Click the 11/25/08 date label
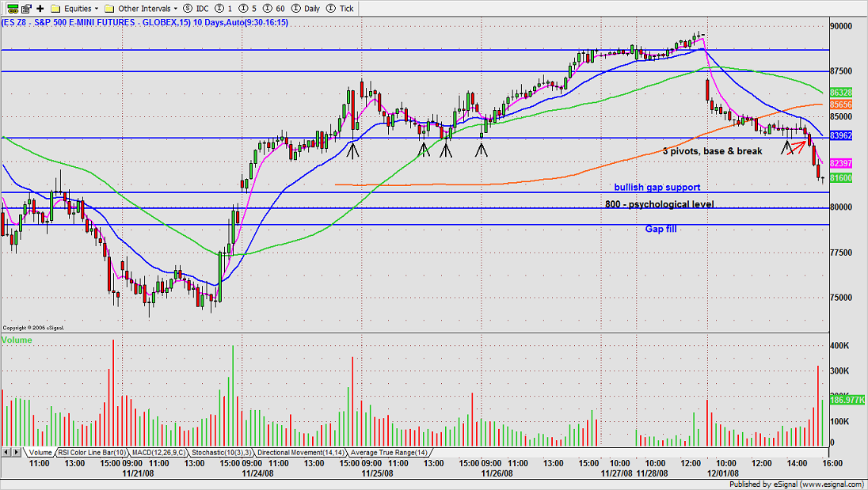This screenshot has width=868, height=490. point(378,473)
